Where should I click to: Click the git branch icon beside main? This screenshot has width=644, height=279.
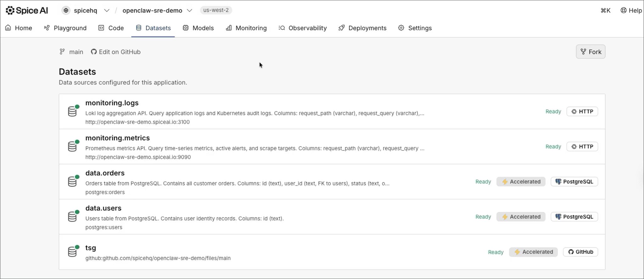[62, 52]
